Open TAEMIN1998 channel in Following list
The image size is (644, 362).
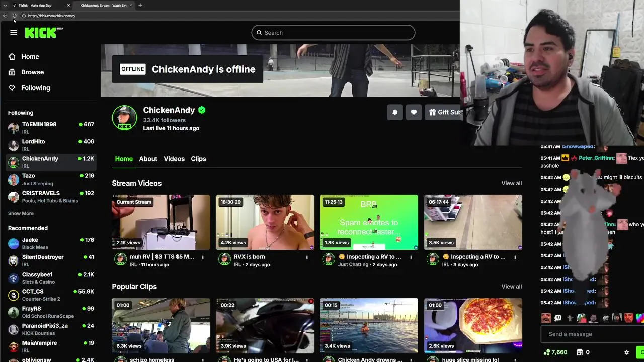[50, 128]
